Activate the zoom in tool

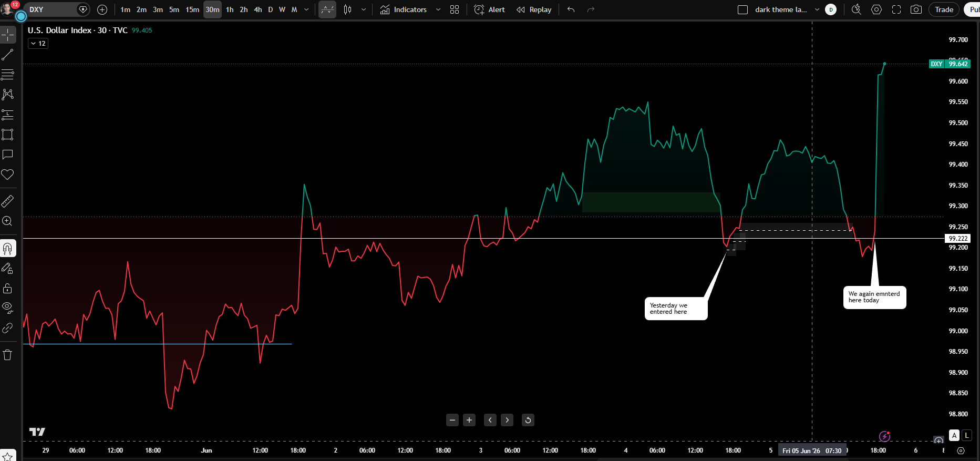[x=8, y=221]
